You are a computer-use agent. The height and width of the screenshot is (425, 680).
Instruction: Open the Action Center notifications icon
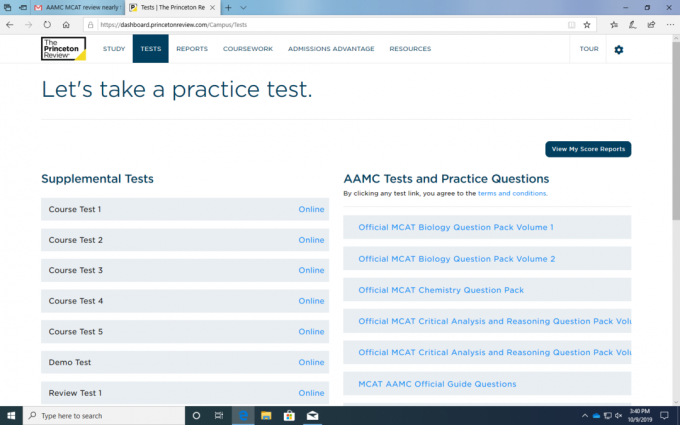[x=664, y=415]
